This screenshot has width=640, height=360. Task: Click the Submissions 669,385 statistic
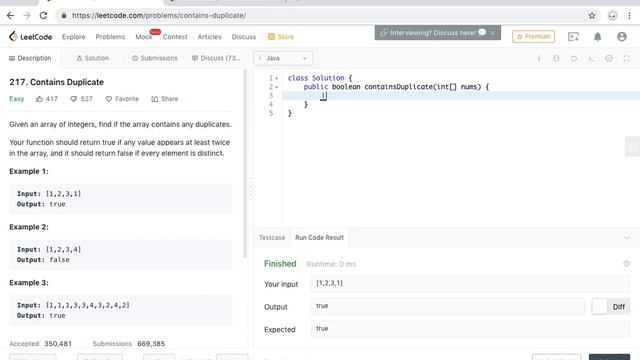click(x=129, y=344)
